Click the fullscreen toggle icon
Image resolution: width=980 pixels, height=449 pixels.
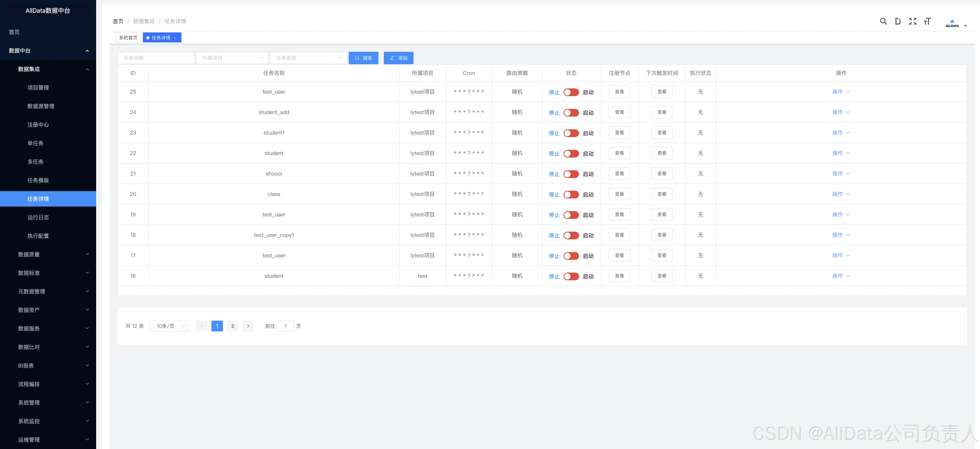[x=913, y=21]
